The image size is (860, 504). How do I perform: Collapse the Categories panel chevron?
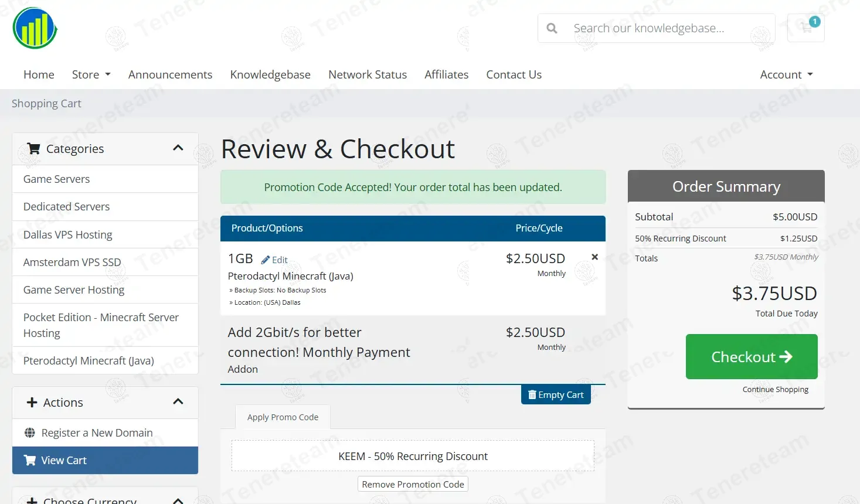pyautogui.click(x=178, y=148)
